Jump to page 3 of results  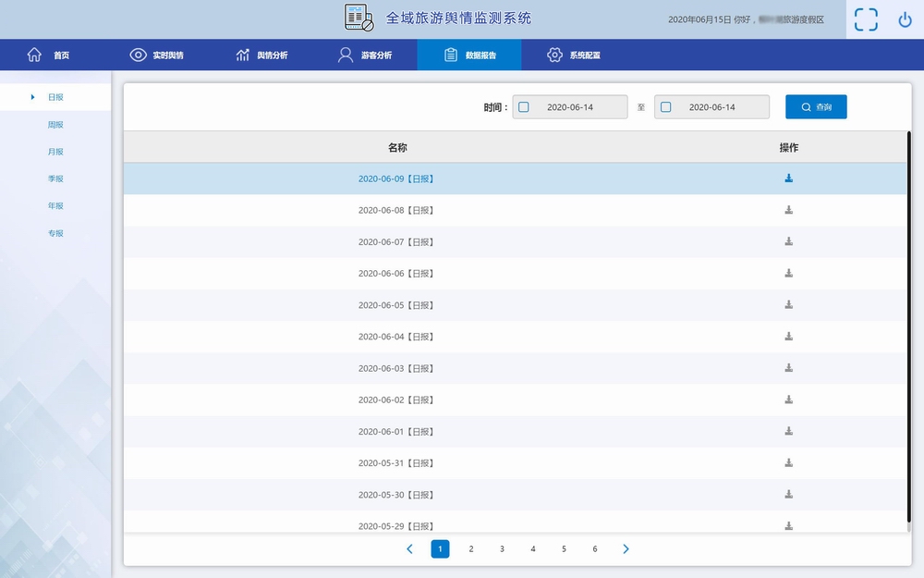coord(502,549)
